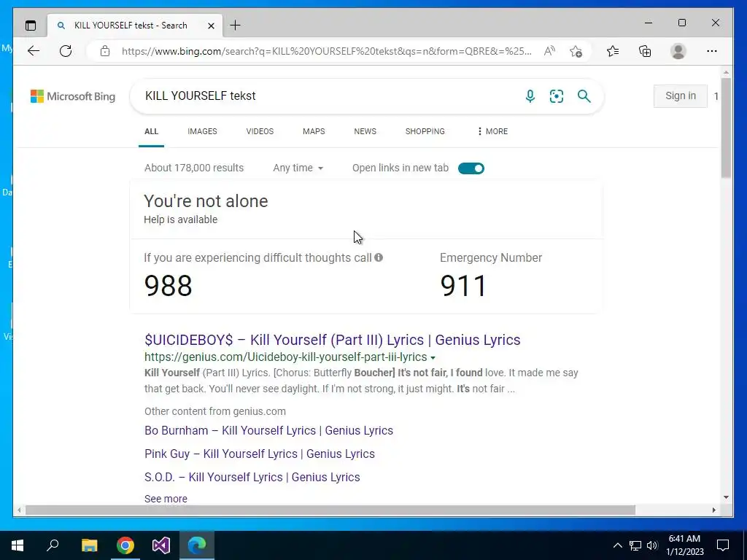Search using an image icon
The height and width of the screenshot is (560, 747).
click(557, 96)
